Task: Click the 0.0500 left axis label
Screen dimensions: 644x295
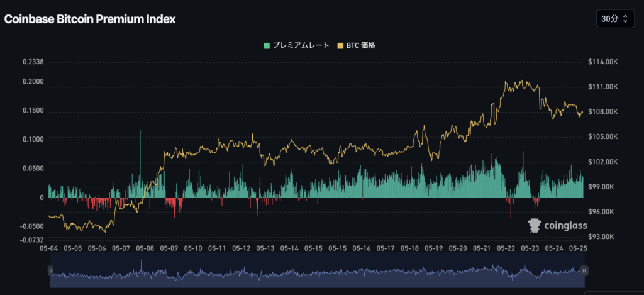Action: pyautogui.click(x=34, y=169)
